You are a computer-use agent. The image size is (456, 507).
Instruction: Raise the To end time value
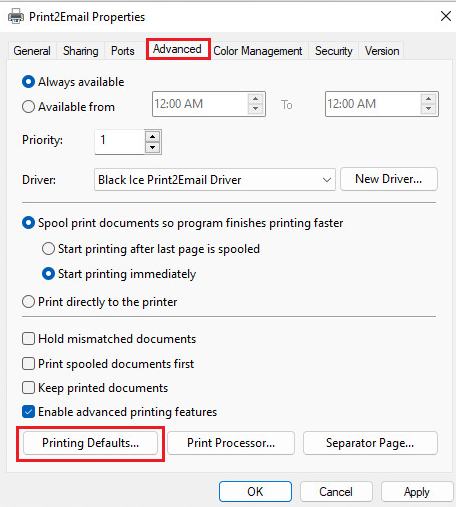(429, 99)
